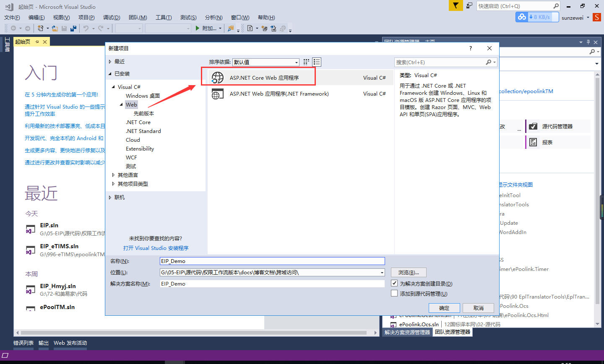Switch templates to small icons view
Viewport: 604px width, 364px height.
[x=306, y=62]
